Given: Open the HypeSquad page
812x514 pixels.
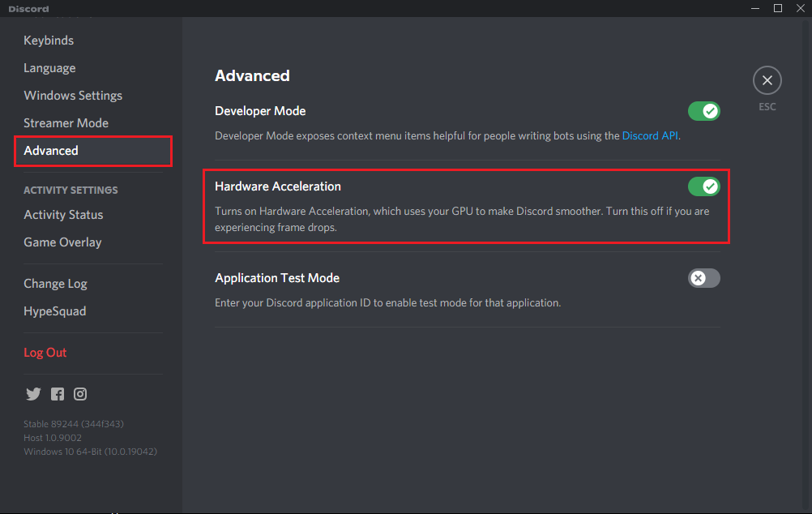Looking at the screenshot, I should tap(54, 311).
